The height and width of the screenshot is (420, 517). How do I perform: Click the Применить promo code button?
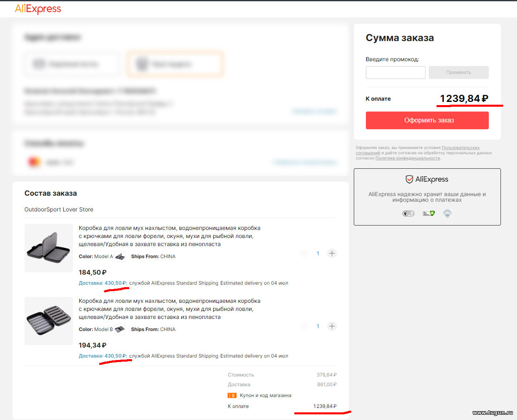459,72
